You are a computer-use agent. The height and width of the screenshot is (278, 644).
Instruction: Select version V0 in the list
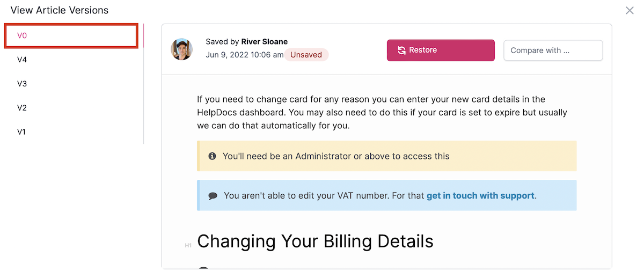click(x=71, y=36)
